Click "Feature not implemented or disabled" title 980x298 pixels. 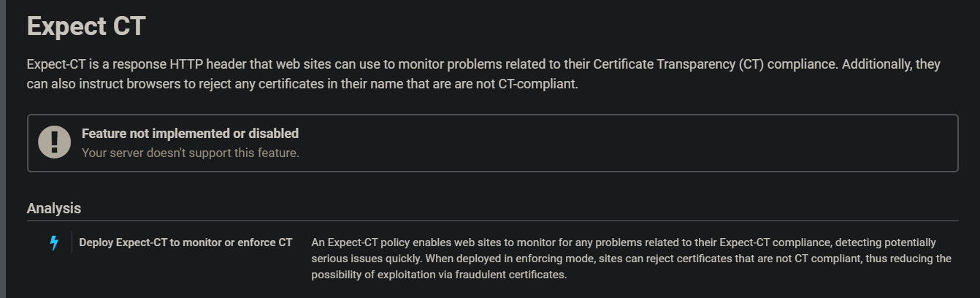[190, 134]
